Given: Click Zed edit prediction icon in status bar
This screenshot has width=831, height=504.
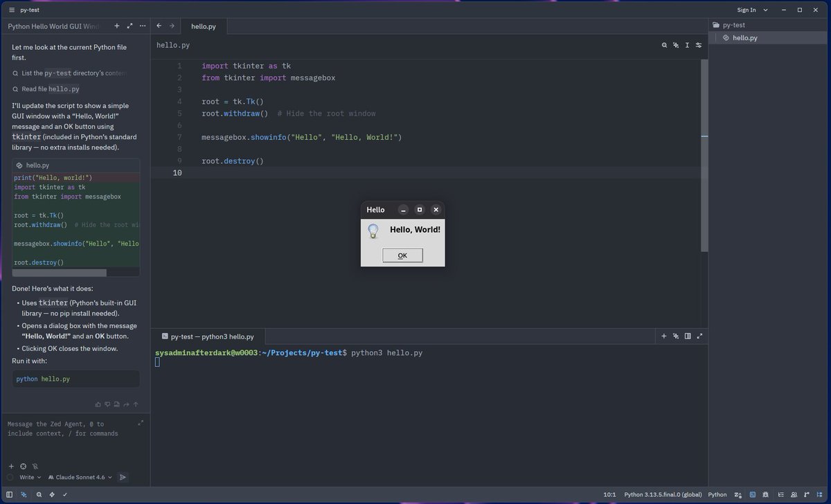Looking at the screenshot, I should [738, 494].
